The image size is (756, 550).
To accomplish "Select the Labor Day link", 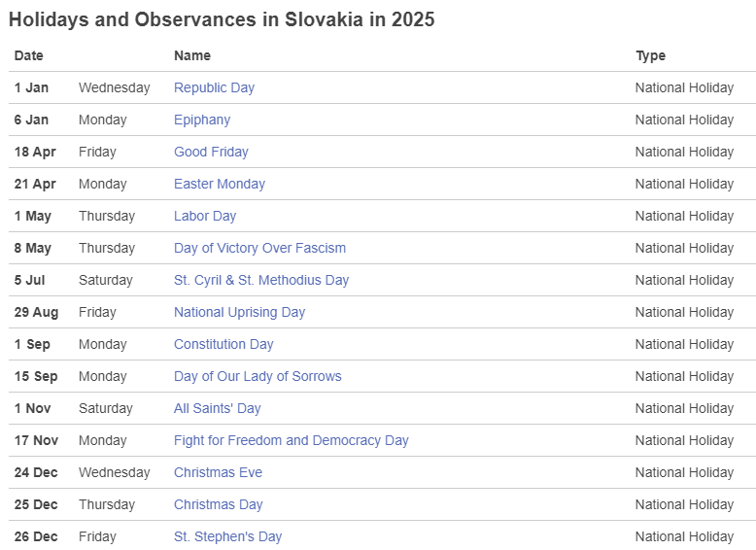I will 205,216.
